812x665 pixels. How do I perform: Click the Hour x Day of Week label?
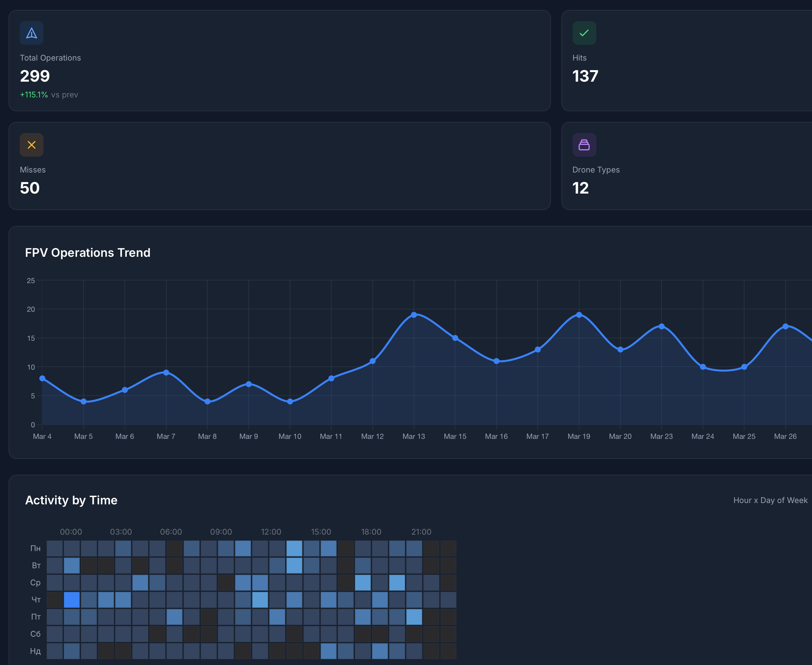click(x=770, y=500)
